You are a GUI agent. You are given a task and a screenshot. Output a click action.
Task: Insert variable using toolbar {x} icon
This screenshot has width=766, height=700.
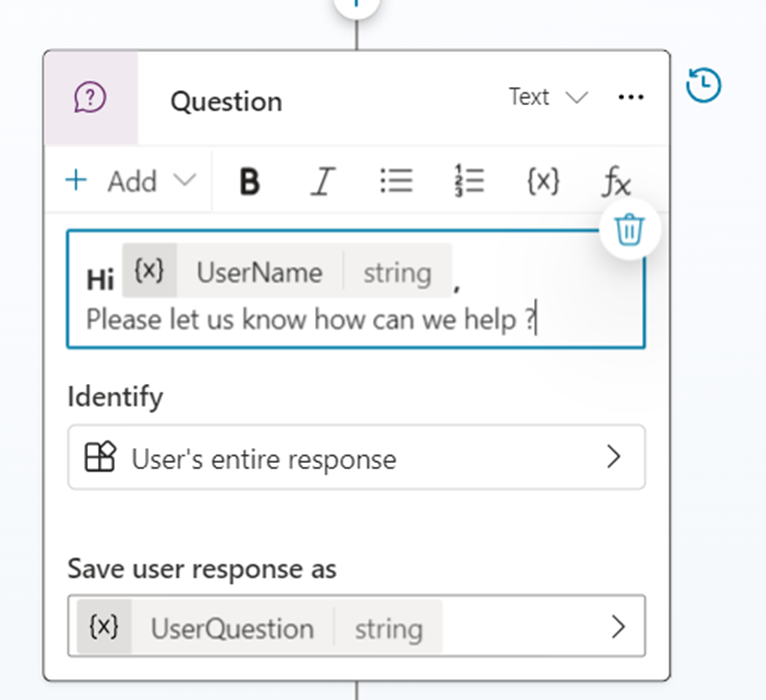tap(543, 181)
